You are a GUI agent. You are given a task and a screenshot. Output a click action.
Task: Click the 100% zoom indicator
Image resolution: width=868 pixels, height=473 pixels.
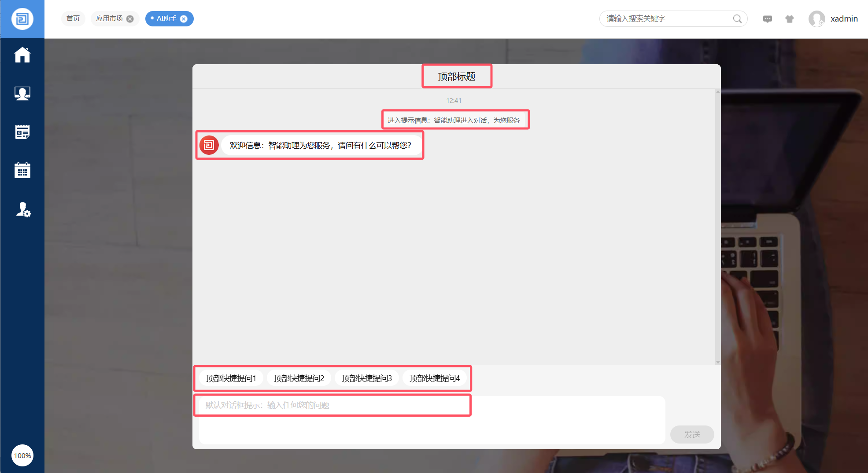[x=22, y=455]
